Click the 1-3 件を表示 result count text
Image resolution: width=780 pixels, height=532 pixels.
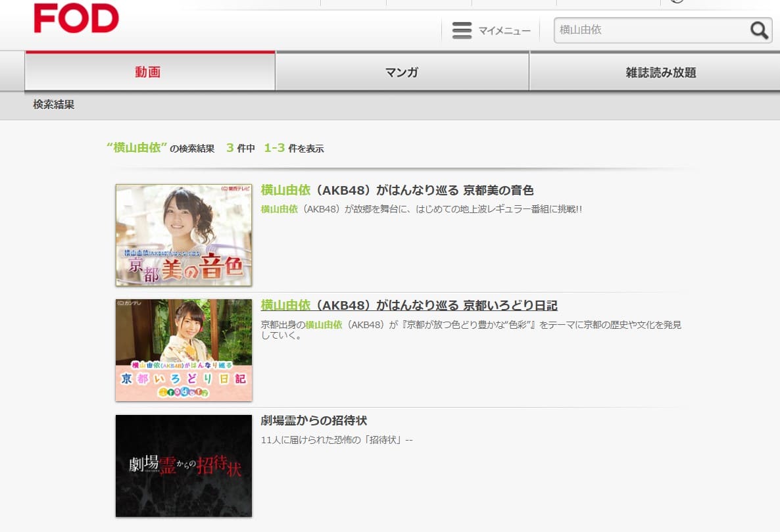coord(293,148)
